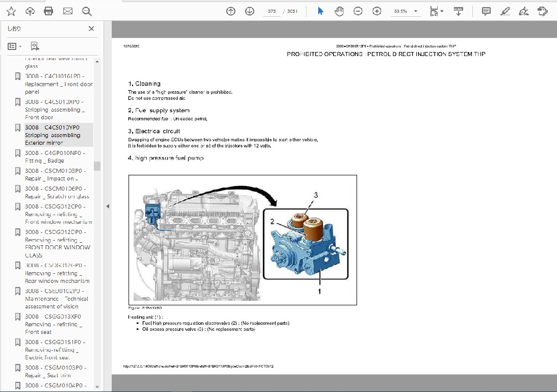Open bookmark C5DG012GP0 Rear window mechanism
Image resolution: width=557 pixels, height=392 pixels.
pyautogui.click(x=57, y=273)
